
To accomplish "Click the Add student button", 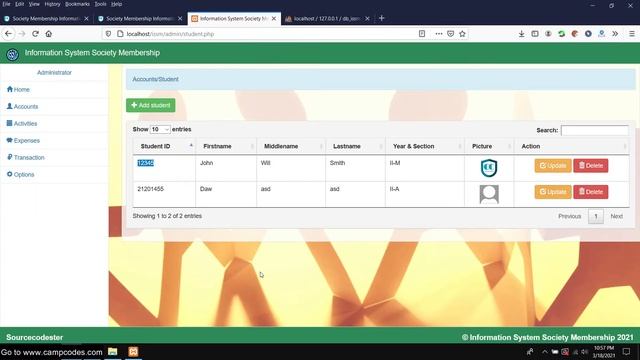I will tap(151, 105).
